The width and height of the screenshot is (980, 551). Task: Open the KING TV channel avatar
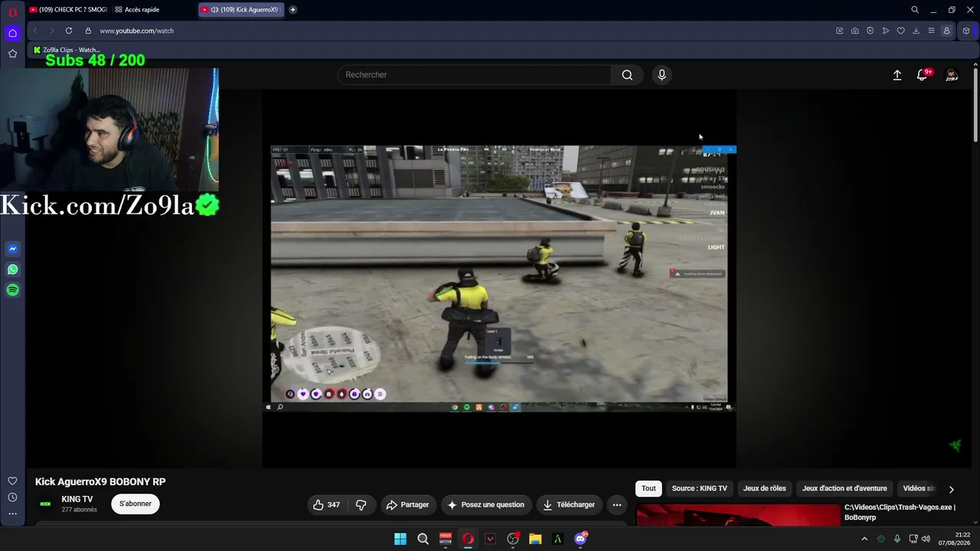tap(45, 504)
